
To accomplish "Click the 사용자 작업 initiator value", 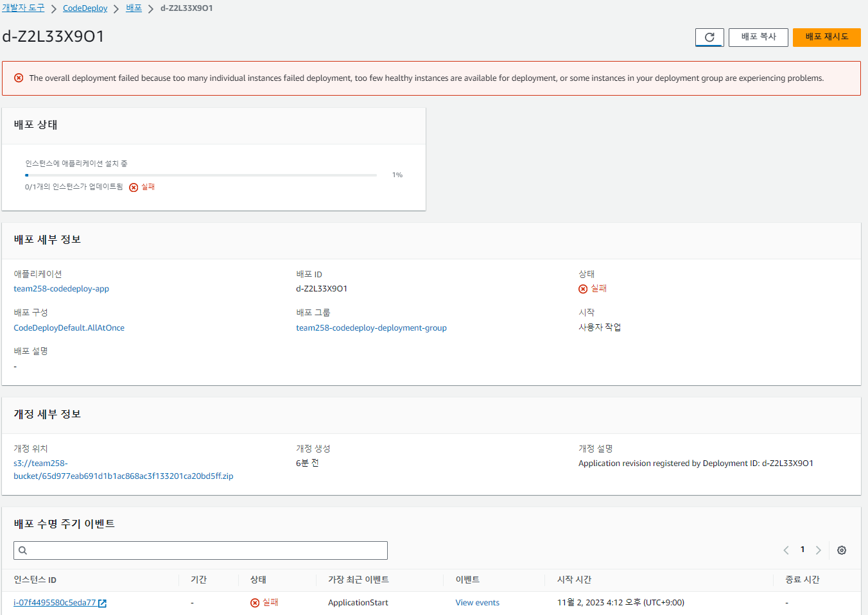I will pos(600,327).
